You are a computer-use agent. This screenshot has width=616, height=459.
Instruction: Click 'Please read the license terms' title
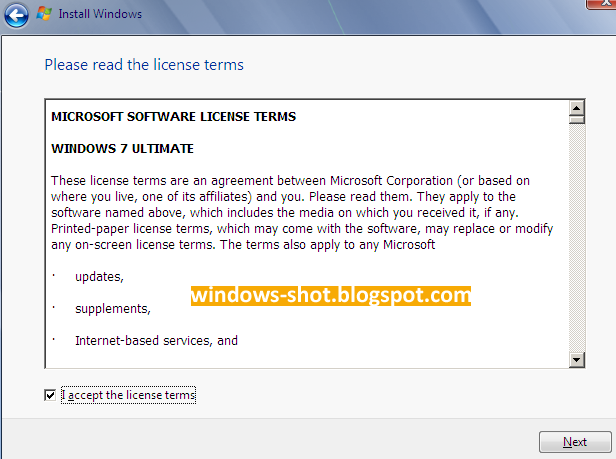coord(144,65)
